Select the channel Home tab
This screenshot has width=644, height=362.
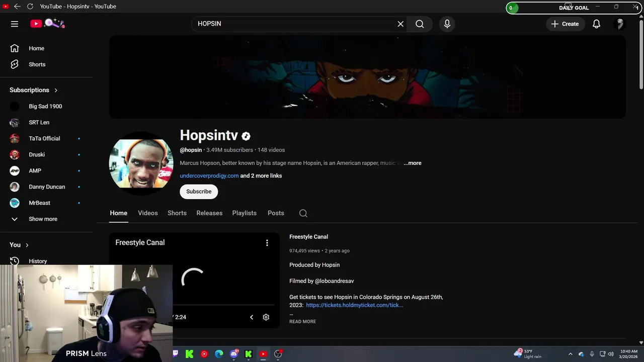click(x=119, y=213)
